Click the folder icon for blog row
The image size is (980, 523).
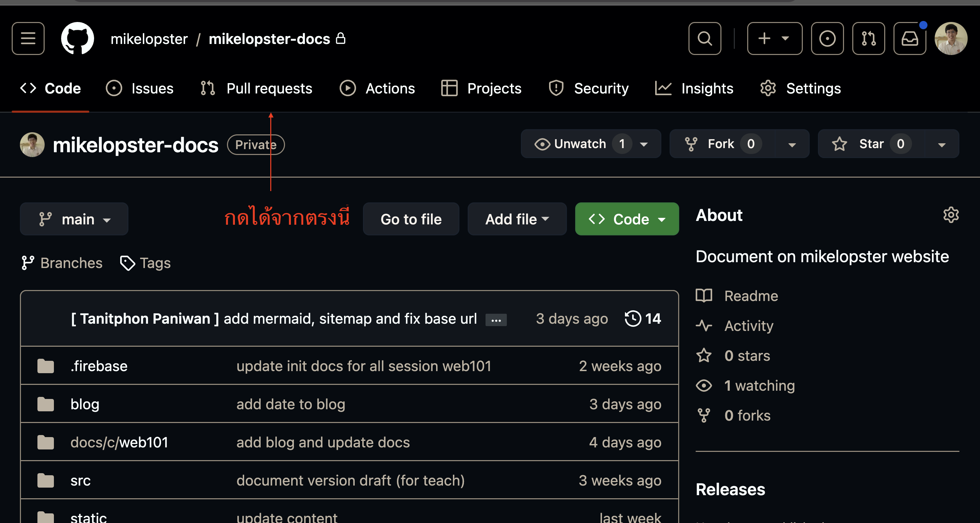coord(46,404)
